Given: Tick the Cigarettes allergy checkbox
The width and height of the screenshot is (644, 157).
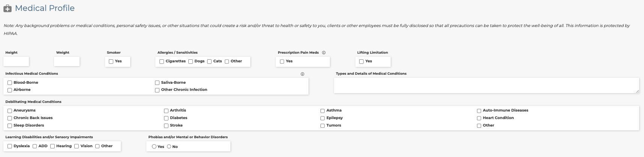Looking at the screenshot, I should point(162,62).
